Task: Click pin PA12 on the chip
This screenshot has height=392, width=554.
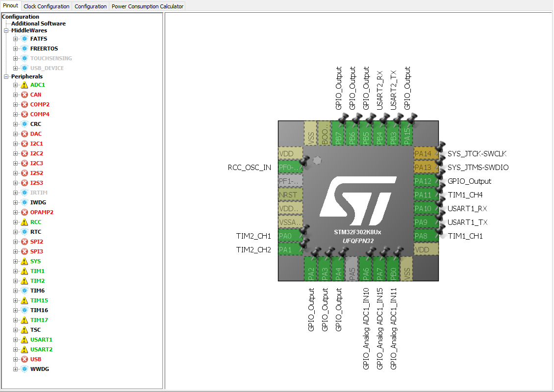Action: pyautogui.click(x=426, y=181)
